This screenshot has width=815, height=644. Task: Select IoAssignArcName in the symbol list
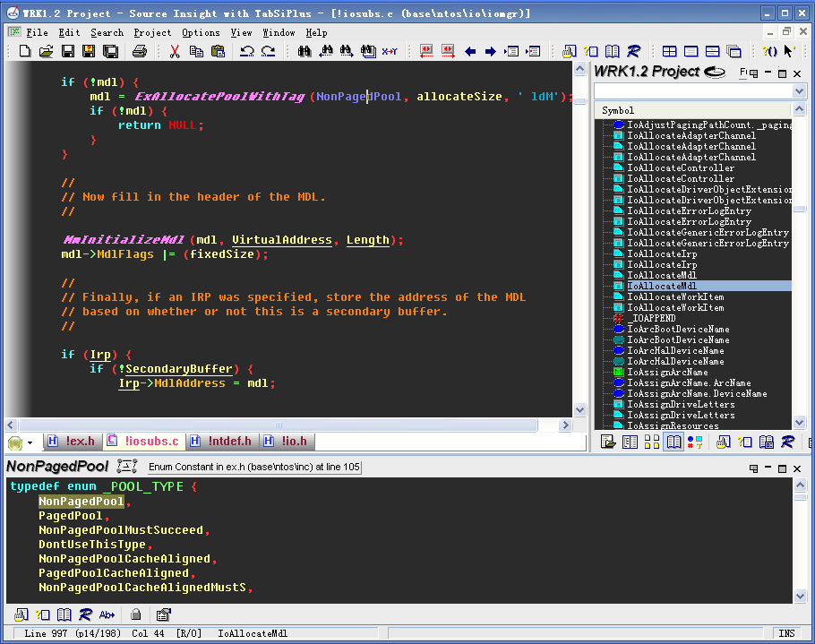tap(667, 373)
